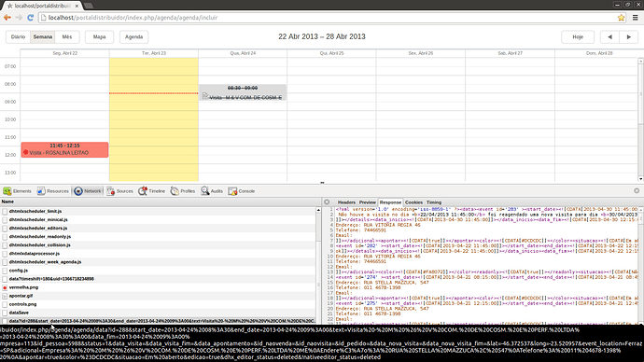
Task: Open the Resources devtools panel
Action: pos(53,191)
